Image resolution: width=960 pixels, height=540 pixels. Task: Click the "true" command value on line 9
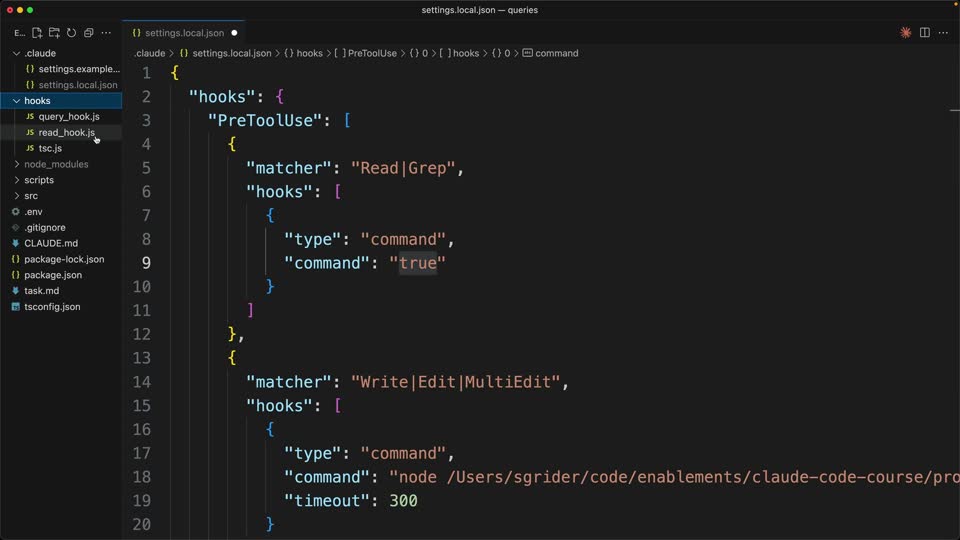tap(418, 263)
